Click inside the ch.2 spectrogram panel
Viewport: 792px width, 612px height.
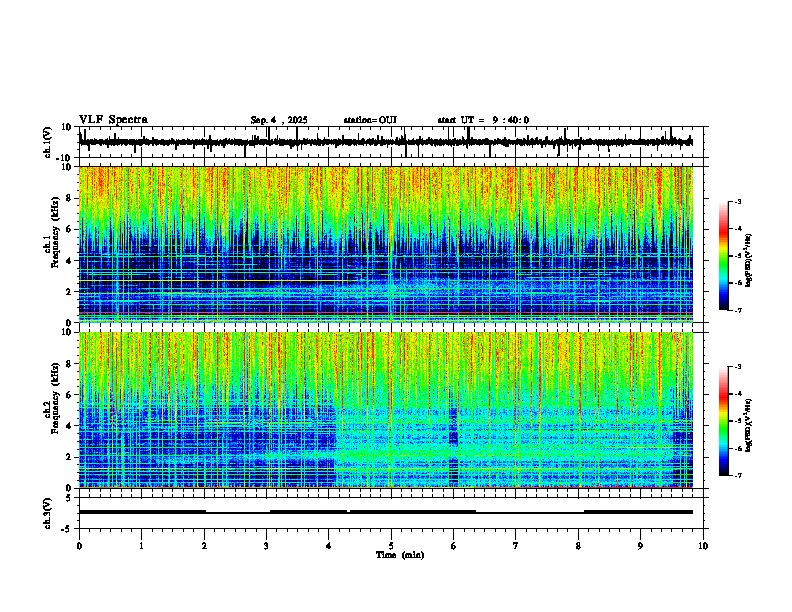tap(386, 410)
